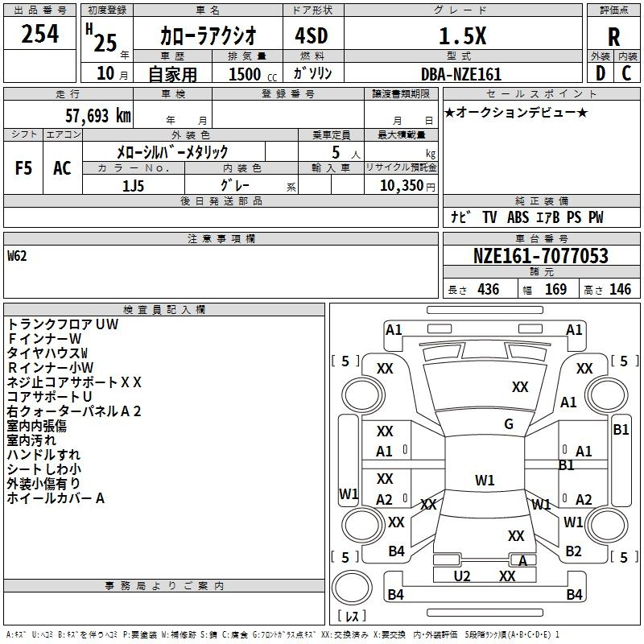644x644 pixels.
Task: Select the overall evaluation score R
Action: click(x=613, y=36)
